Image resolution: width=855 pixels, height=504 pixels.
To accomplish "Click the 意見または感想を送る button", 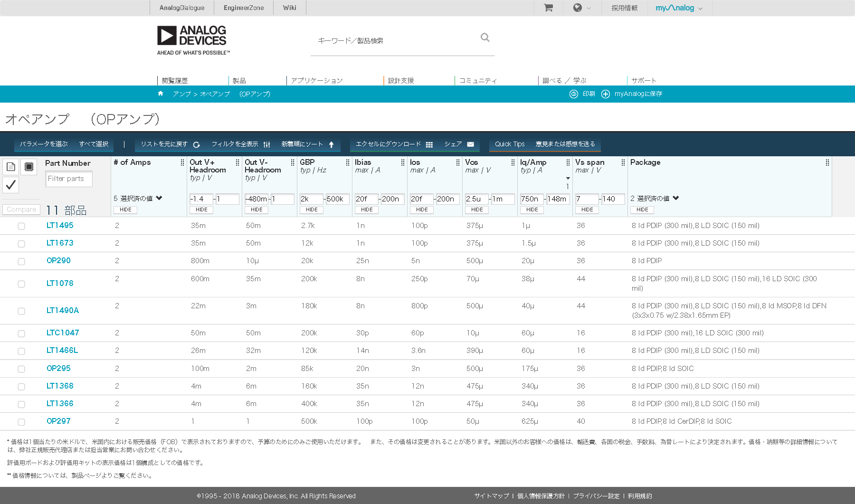I will [565, 144].
